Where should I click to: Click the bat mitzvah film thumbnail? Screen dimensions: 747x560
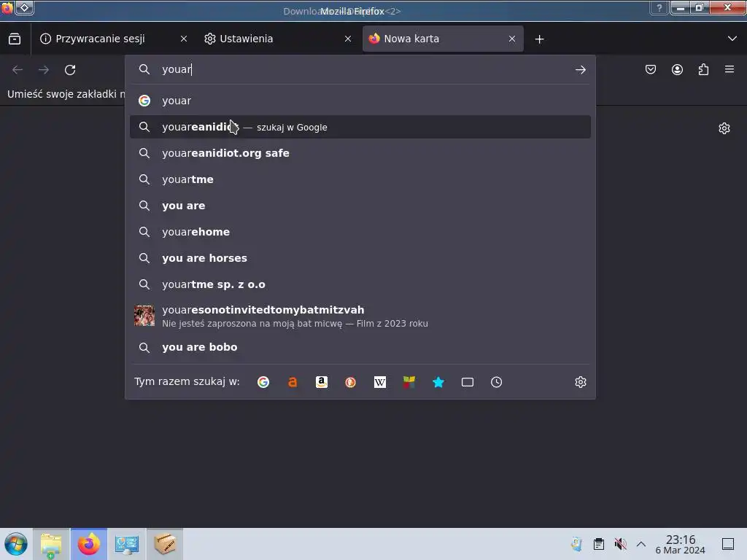pyautogui.click(x=144, y=316)
